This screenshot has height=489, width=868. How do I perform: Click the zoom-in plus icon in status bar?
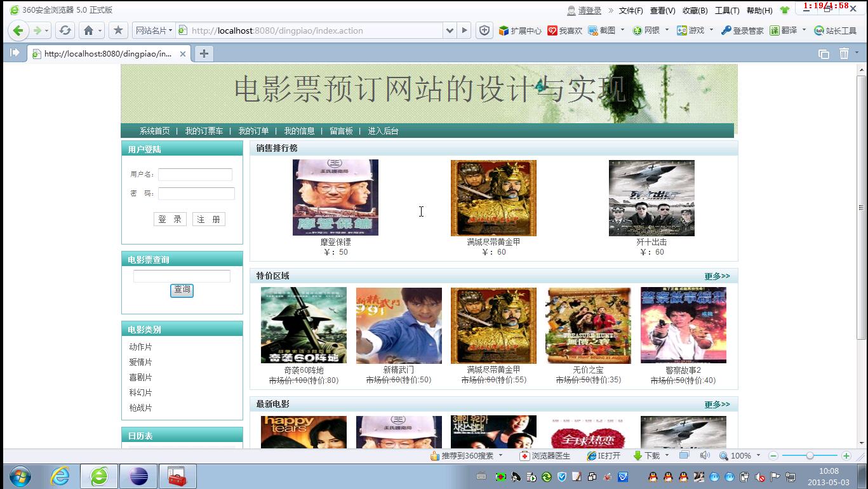coord(846,456)
